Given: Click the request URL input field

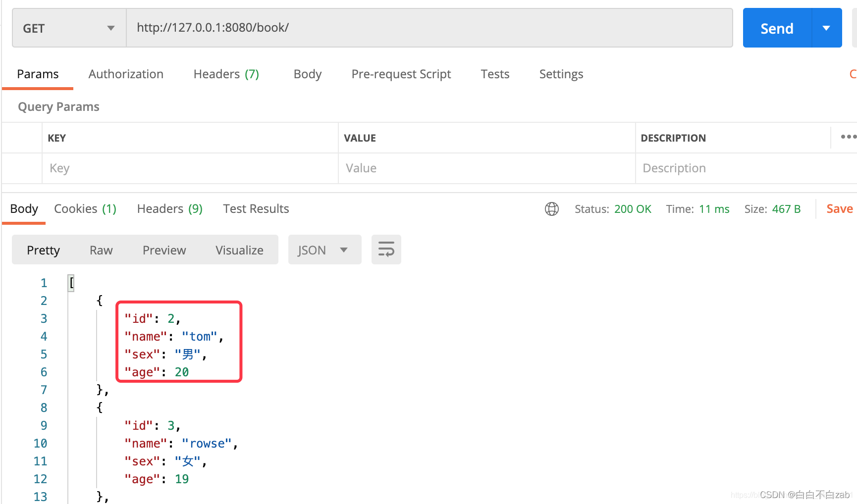Looking at the screenshot, I should point(429,28).
